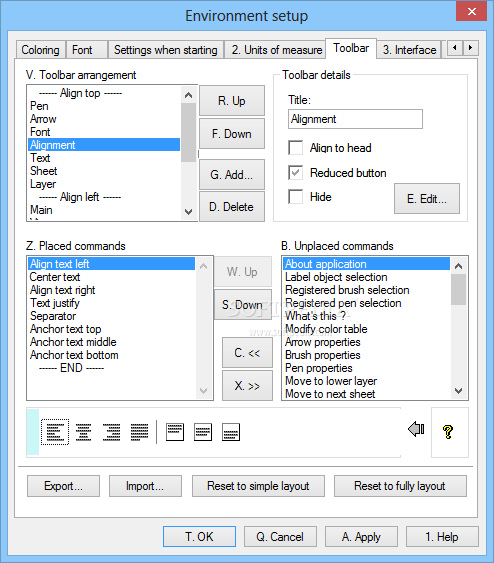Select Modify color table entry

point(367,329)
